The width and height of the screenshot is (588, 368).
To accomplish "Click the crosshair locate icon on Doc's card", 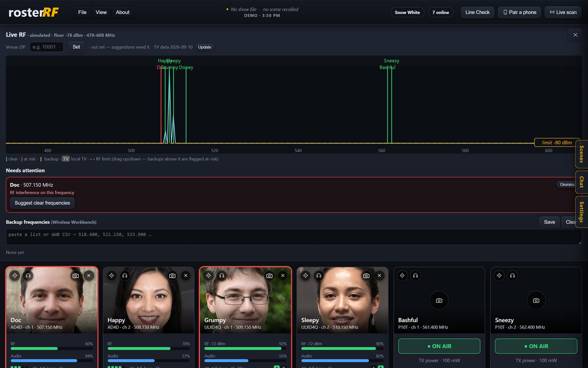I will click(15, 276).
